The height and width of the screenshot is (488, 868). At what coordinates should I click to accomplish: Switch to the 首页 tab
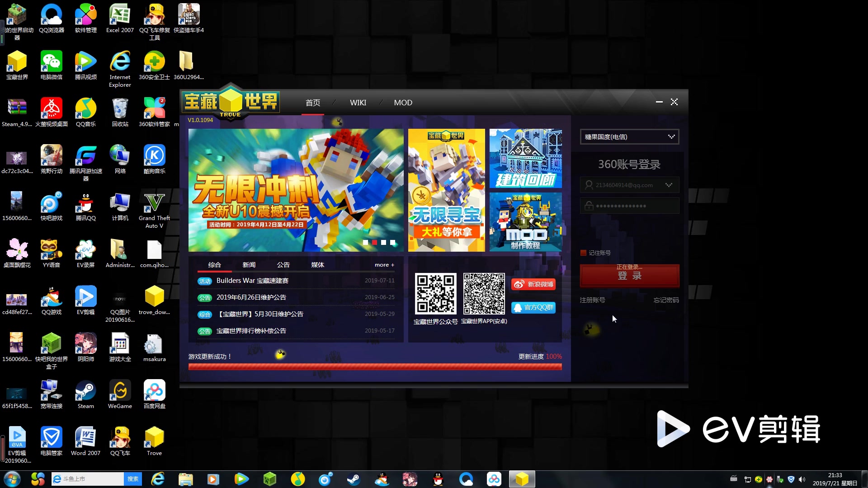pyautogui.click(x=313, y=103)
